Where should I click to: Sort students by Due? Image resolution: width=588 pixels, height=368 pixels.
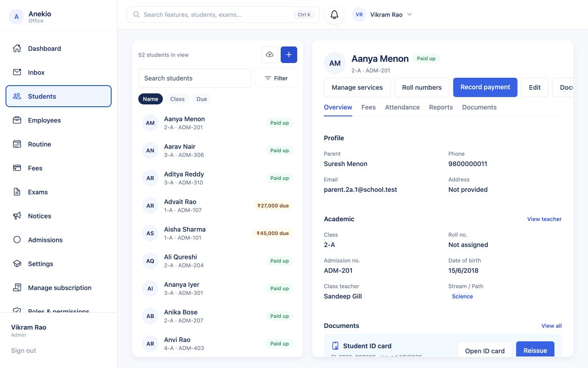click(x=202, y=99)
